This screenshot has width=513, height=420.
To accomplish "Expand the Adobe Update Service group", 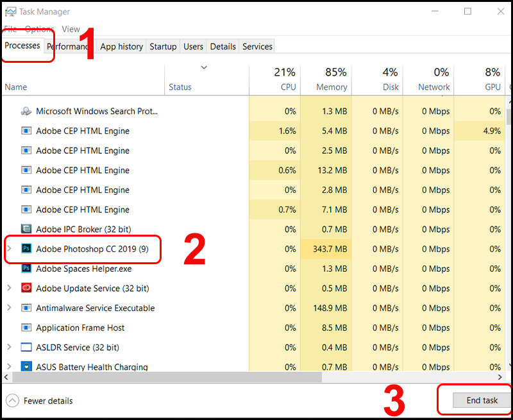I will point(9,288).
